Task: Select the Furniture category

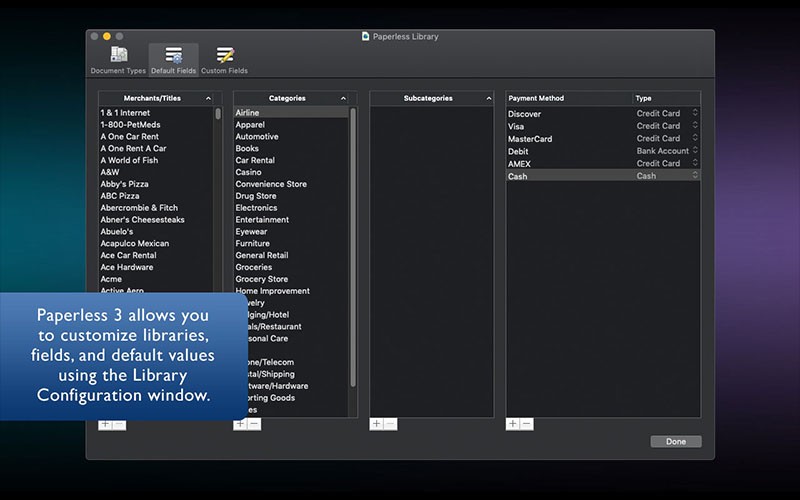Action: point(291,243)
